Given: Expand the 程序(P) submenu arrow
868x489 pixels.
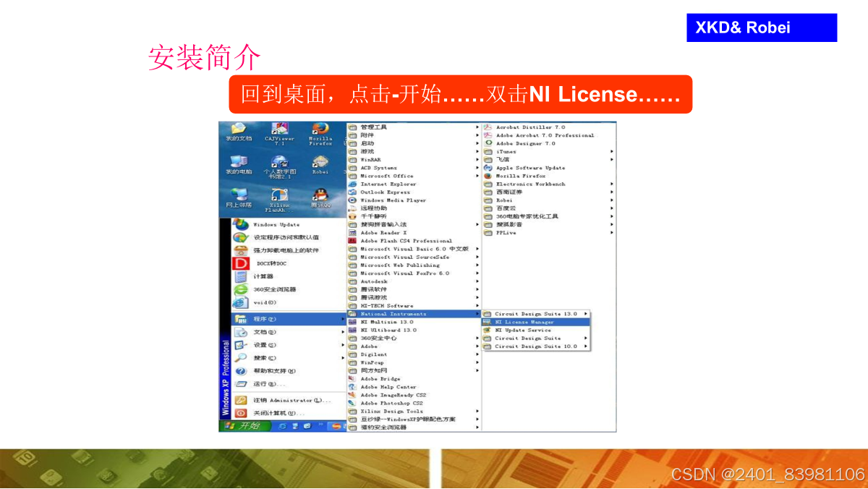Looking at the screenshot, I should pyautogui.click(x=342, y=319).
